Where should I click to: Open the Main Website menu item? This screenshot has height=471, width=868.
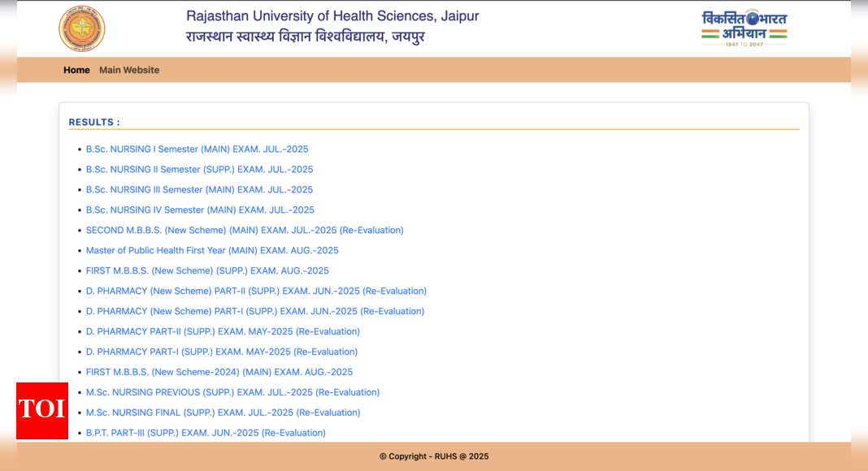click(129, 70)
